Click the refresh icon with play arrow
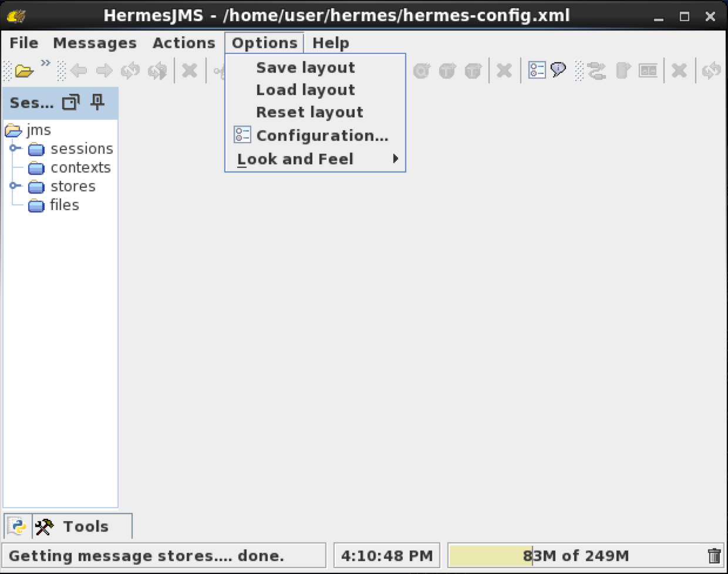Image resolution: width=728 pixels, height=574 pixels. click(x=157, y=71)
